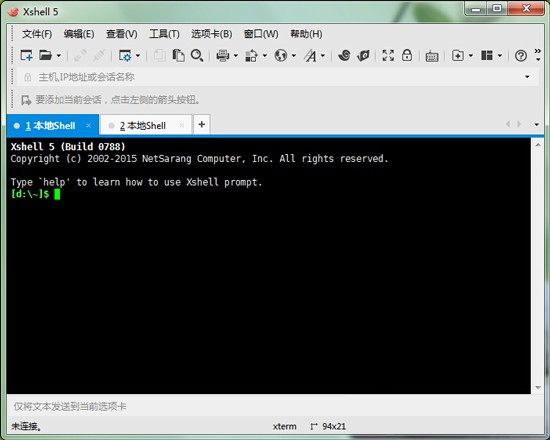Click the terminal scrollbar up arrow
Screen dimensions: 550x440
tap(538, 145)
